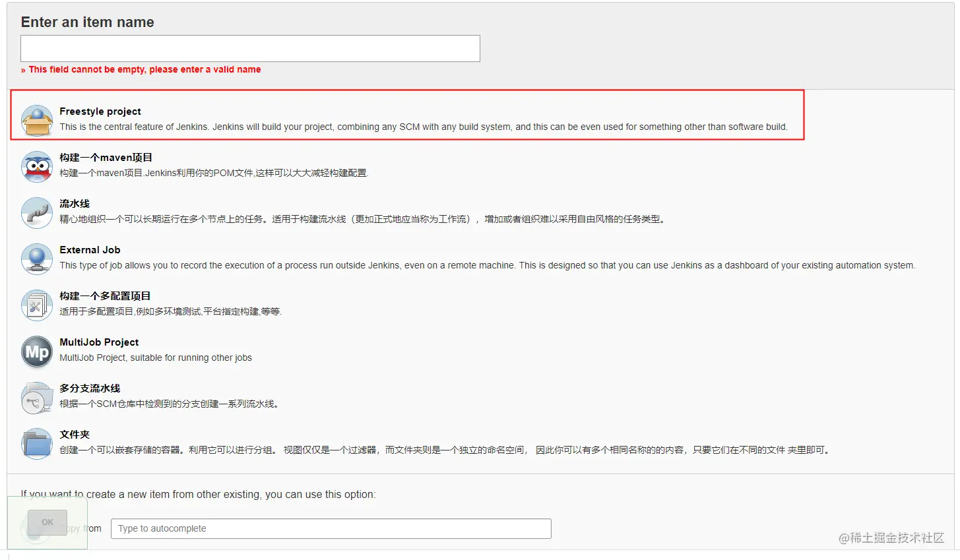Viewport: 960px width, 560px height.
Task: Click the 多分支流水线 SCM description text
Action: coord(170,404)
